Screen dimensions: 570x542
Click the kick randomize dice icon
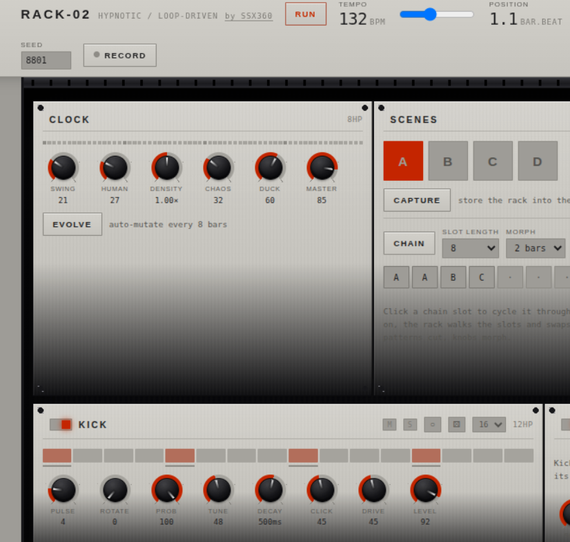click(x=456, y=424)
